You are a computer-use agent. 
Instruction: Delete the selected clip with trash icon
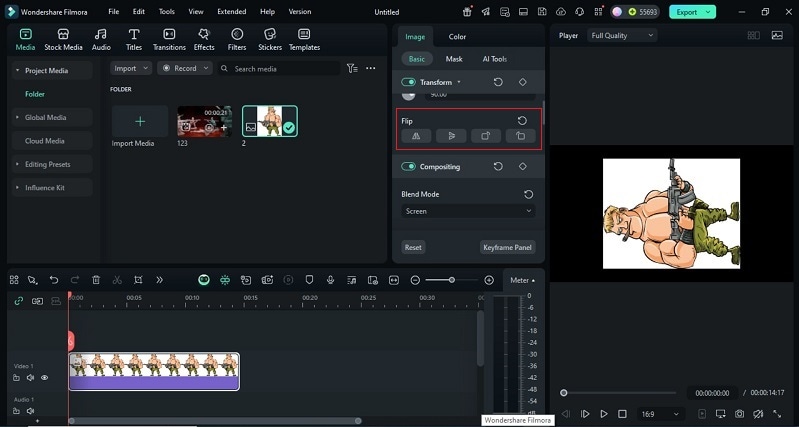click(x=96, y=280)
